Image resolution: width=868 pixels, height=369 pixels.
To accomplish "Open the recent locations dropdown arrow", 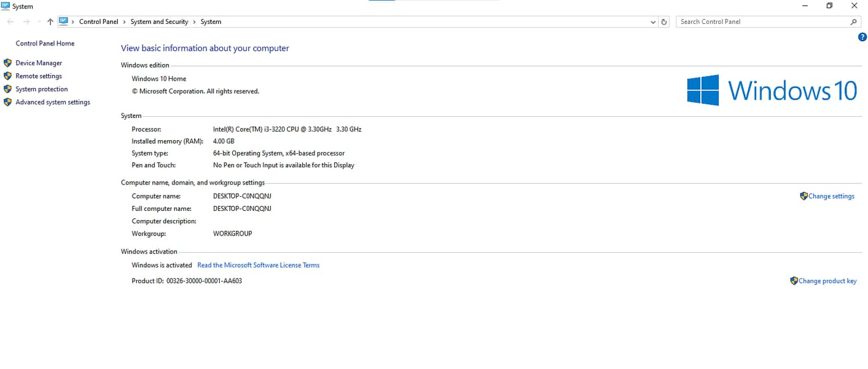I will coord(39,22).
